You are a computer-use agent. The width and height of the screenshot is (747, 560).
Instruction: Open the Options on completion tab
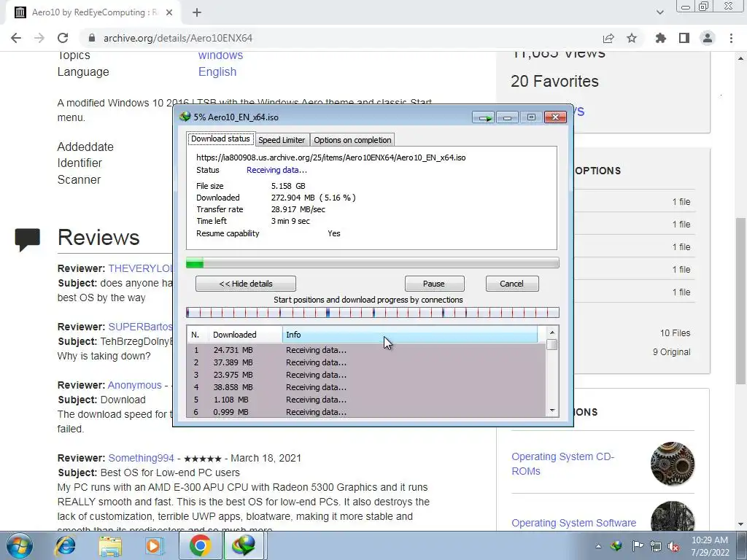352,140
